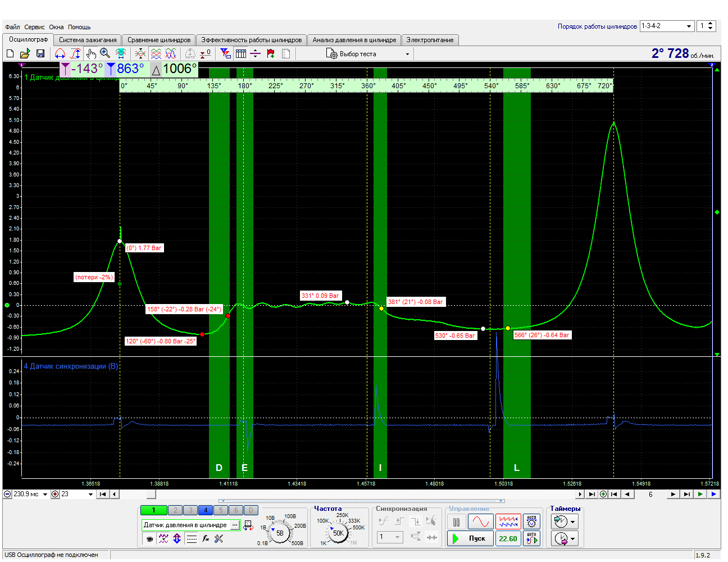This screenshot has height=562, width=728.
Task: Toggle the D digital channel button
Action: click(x=251, y=510)
